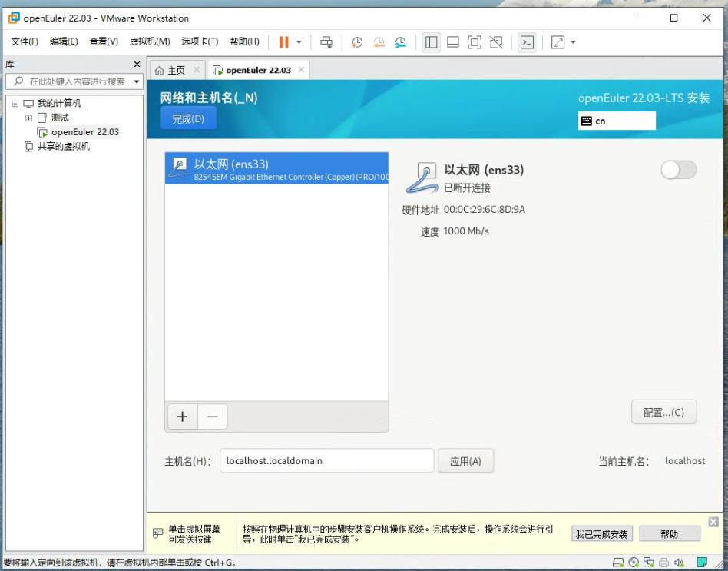728x571 pixels.
Task: Open the power options dropdown arrow
Action: coord(299,42)
